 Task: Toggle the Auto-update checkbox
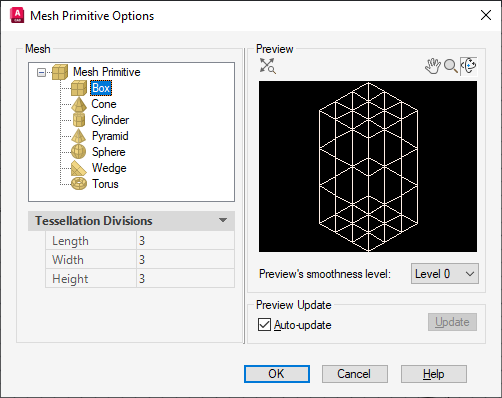click(x=264, y=325)
